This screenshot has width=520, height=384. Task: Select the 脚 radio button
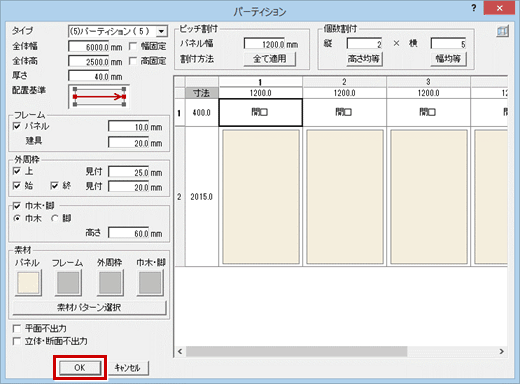coord(55,218)
